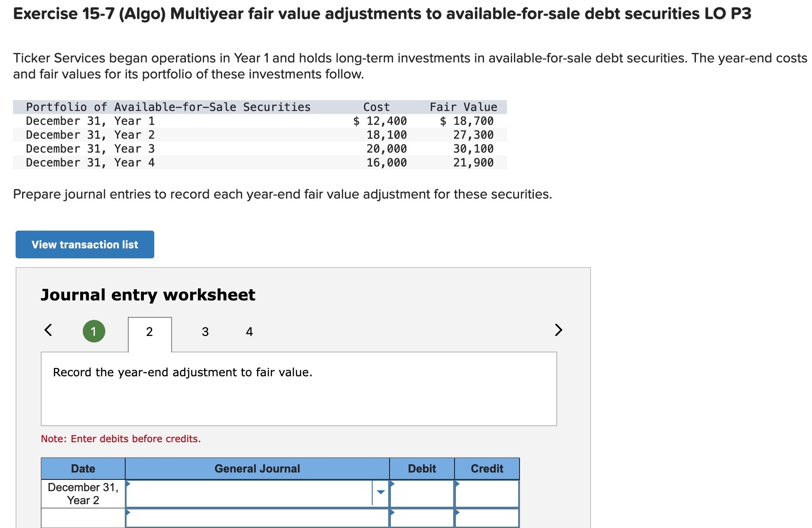Click the 'Portfolio of Available-for-Sale Securities' header

coord(168,107)
